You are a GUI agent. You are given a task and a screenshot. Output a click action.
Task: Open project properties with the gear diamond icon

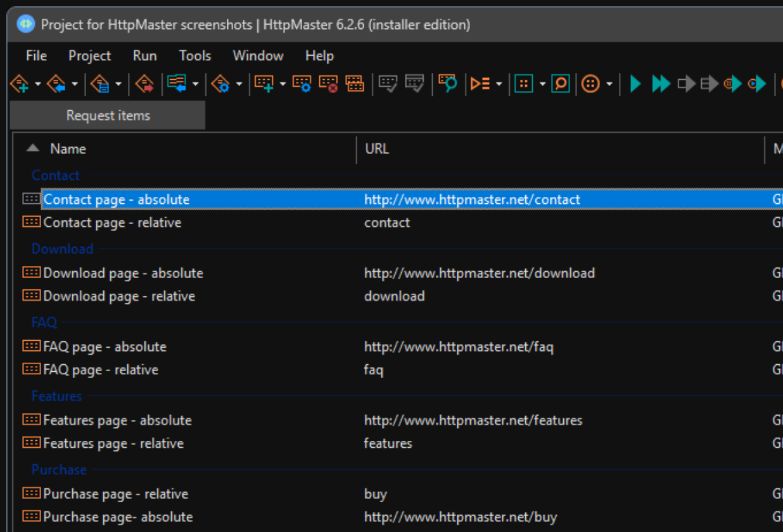[219, 83]
